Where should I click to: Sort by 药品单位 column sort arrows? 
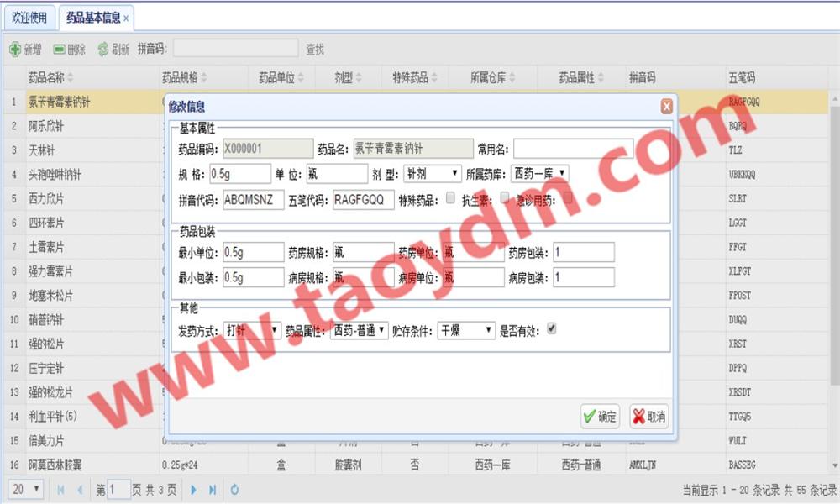pyautogui.click(x=301, y=77)
